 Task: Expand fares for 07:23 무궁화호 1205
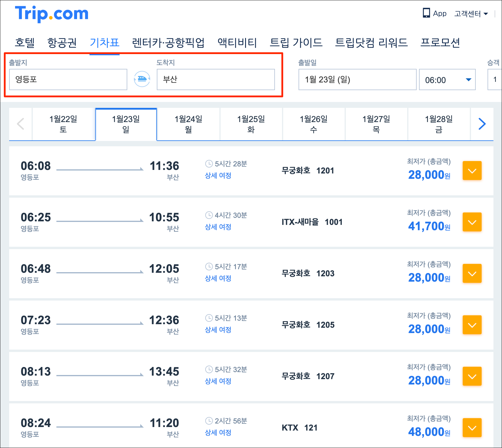472,325
